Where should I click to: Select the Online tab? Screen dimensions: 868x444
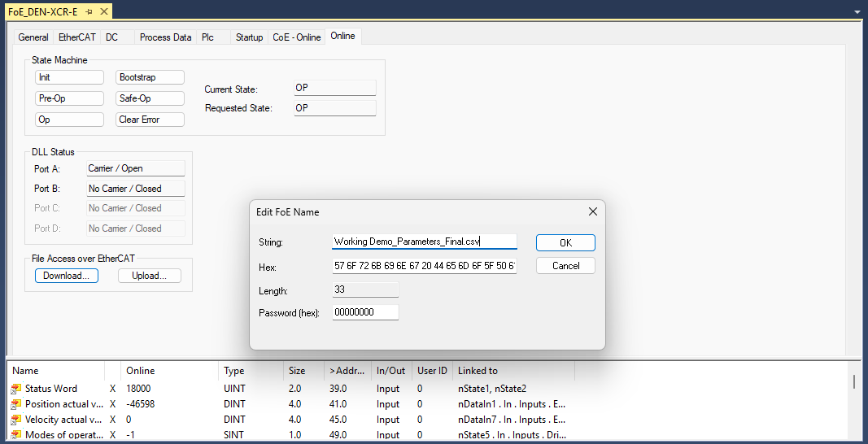[x=342, y=36]
